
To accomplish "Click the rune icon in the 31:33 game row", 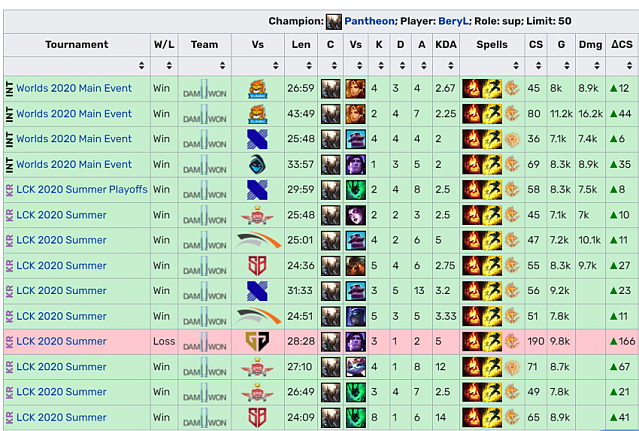I will point(511,291).
